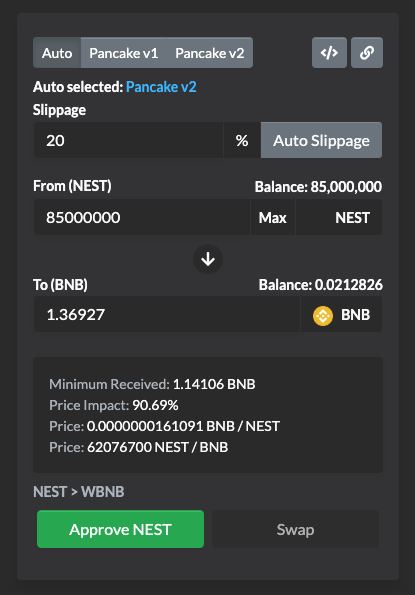415x595 pixels.
Task: Open the NEST token selector
Action: pyautogui.click(x=339, y=217)
